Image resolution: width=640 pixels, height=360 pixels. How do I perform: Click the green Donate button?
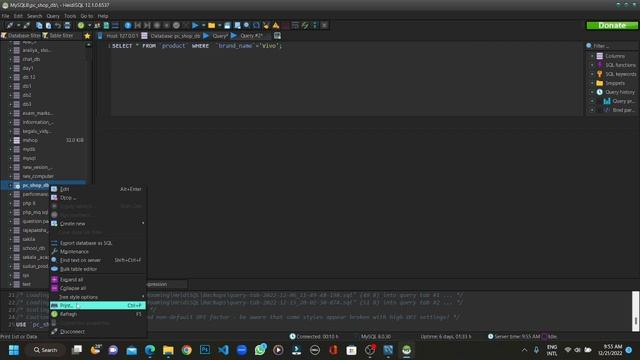(x=612, y=25)
